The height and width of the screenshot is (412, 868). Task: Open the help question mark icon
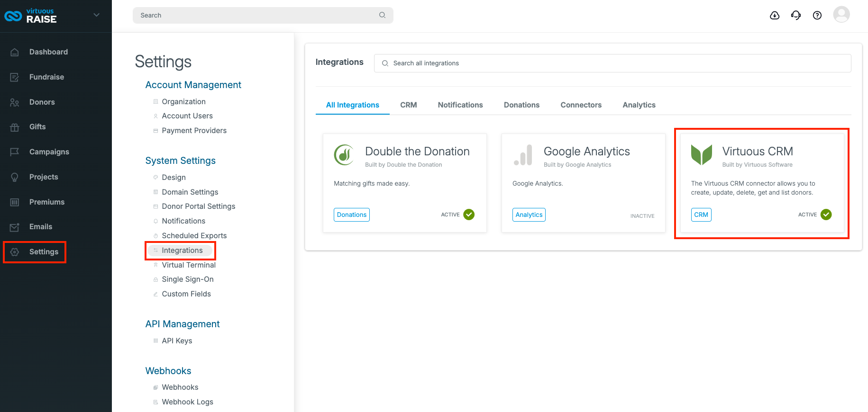(817, 16)
